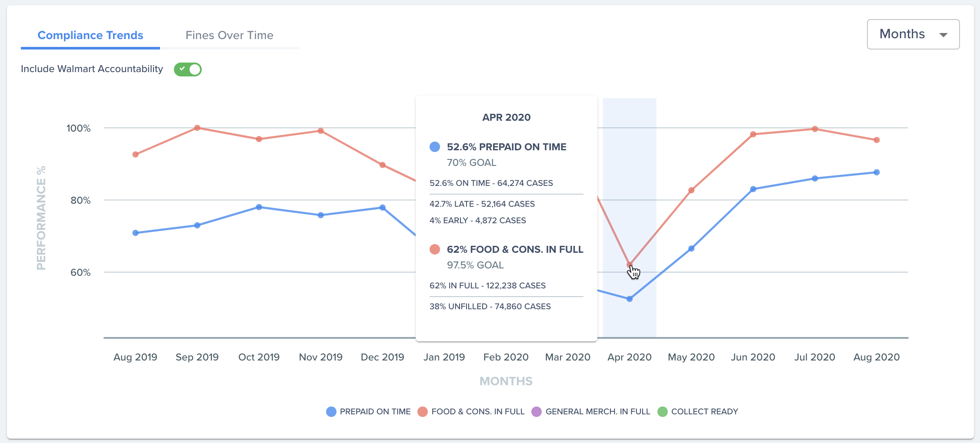
Task: Toggle GENERAL MERCH. IN FULL legend label
Action: point(598,412)
